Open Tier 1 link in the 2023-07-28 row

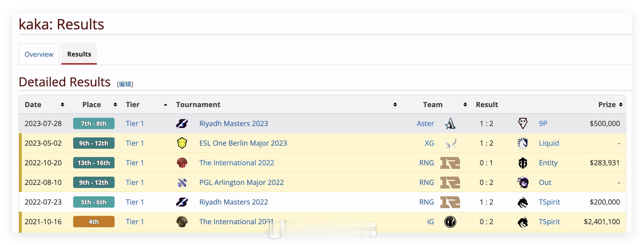click(135, 123)
